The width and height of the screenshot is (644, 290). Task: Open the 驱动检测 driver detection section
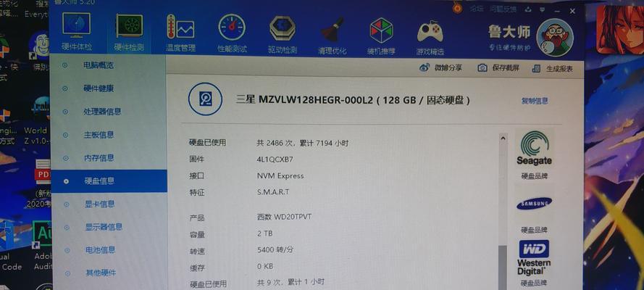click(x=283, y=36)
